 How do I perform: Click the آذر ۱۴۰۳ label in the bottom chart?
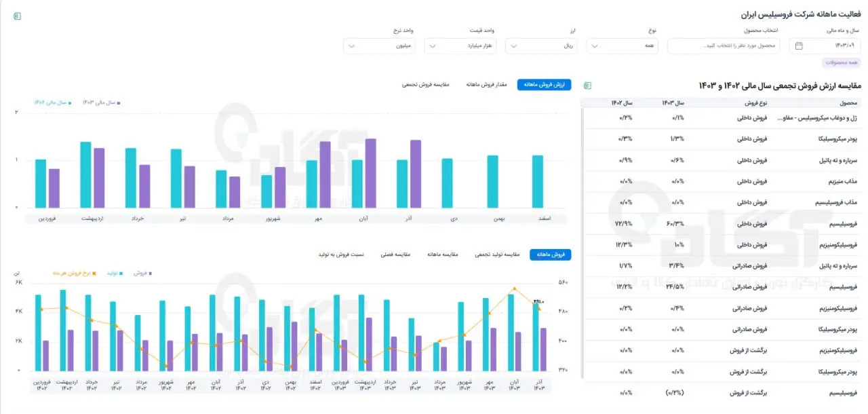click(x=538, y=385)
